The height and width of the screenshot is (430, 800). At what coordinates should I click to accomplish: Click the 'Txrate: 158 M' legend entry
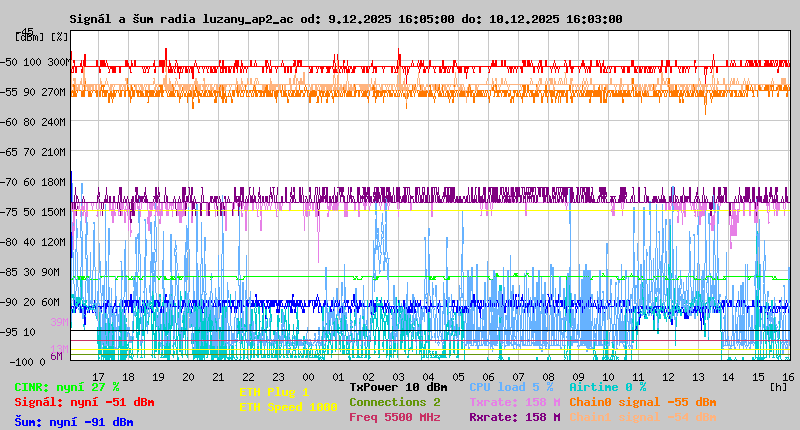[514, 401]
